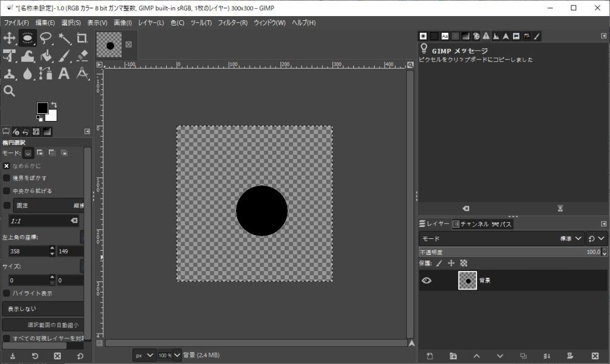
Task: Select the Bucket Fill tool
Action: 46,56
